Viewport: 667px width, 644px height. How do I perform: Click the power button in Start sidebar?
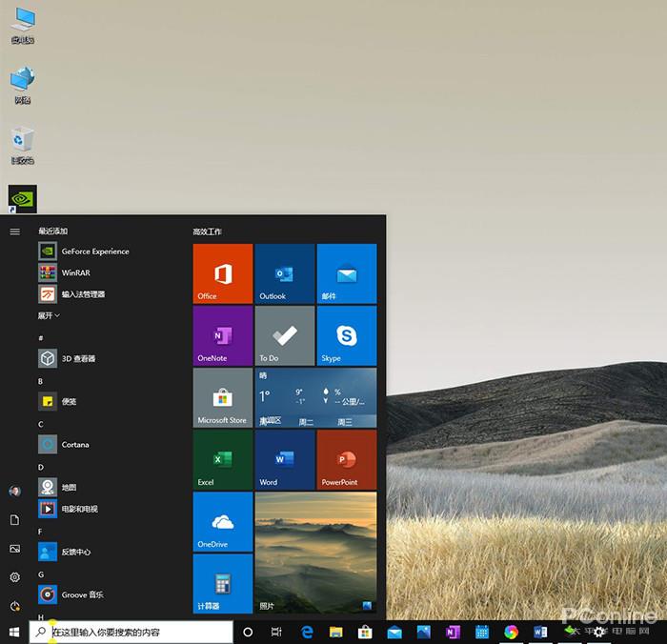[14, 606]
